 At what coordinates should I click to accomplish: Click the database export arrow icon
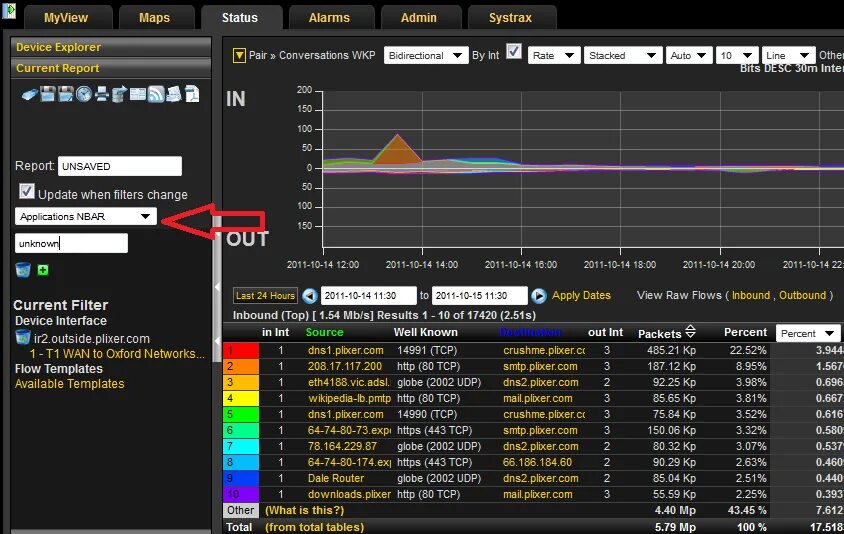(x=119, y=94)
